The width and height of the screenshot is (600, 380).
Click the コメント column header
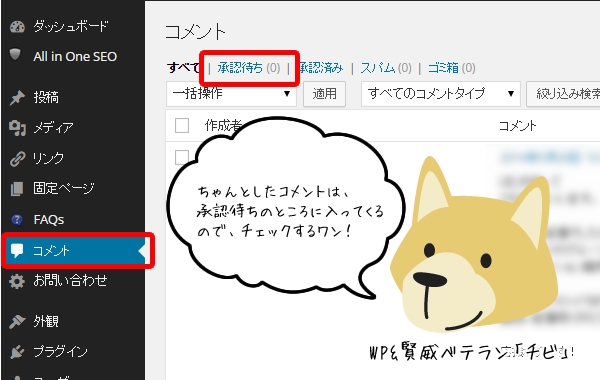pyautogui.click(x=518, y=126)
